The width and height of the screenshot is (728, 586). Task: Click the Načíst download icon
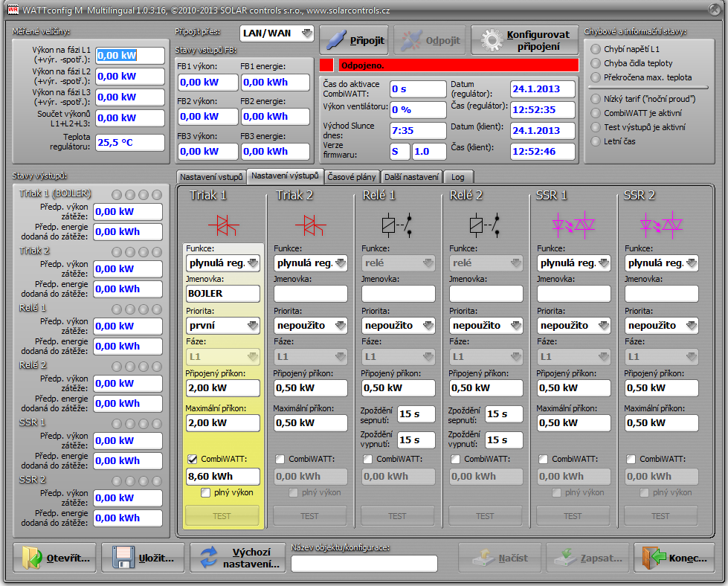pyautogui.click(x=484, y=557)
